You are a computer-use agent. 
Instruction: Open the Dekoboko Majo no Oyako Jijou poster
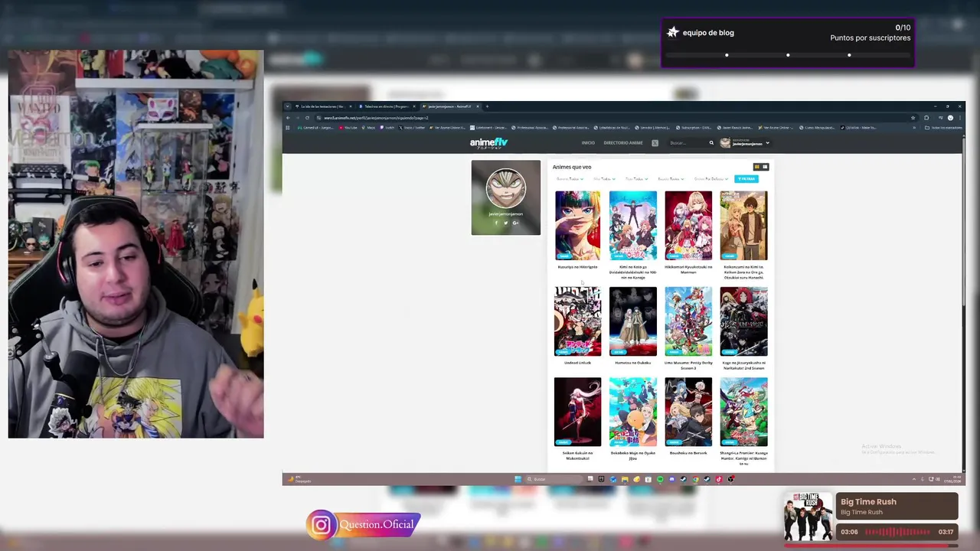click(x=633, y=412)
